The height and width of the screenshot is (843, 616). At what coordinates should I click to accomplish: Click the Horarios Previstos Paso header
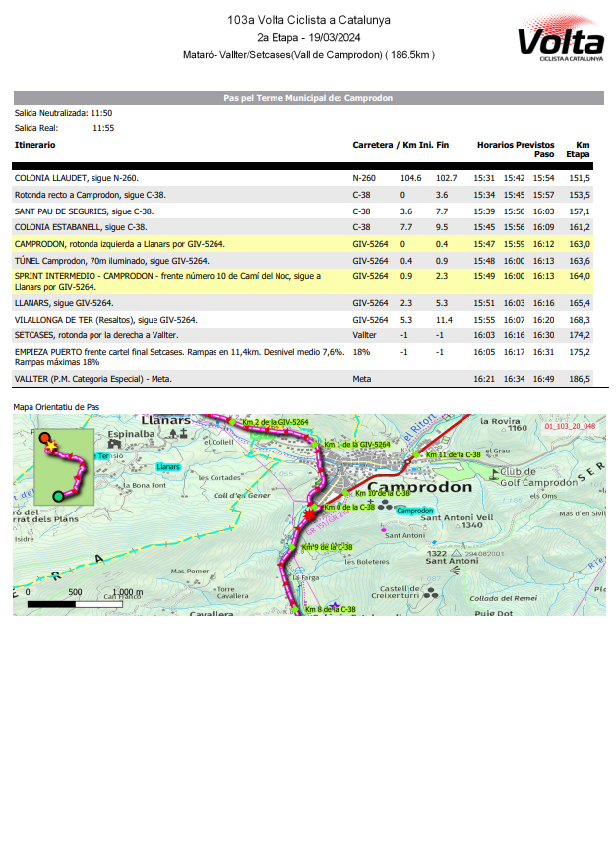click(516, 150)
